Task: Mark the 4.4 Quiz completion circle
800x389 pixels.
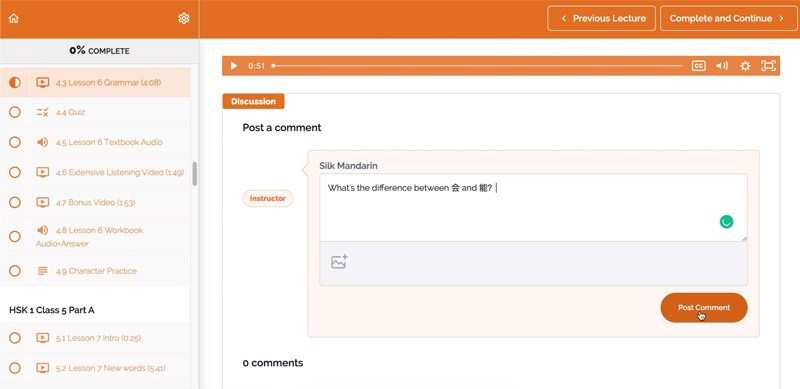Action: 15,112
